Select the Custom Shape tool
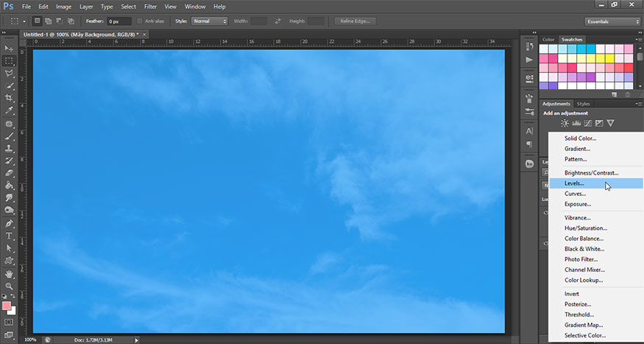Image resolution: width=644 pixels, height=344 pixels. tap(9, 261)
